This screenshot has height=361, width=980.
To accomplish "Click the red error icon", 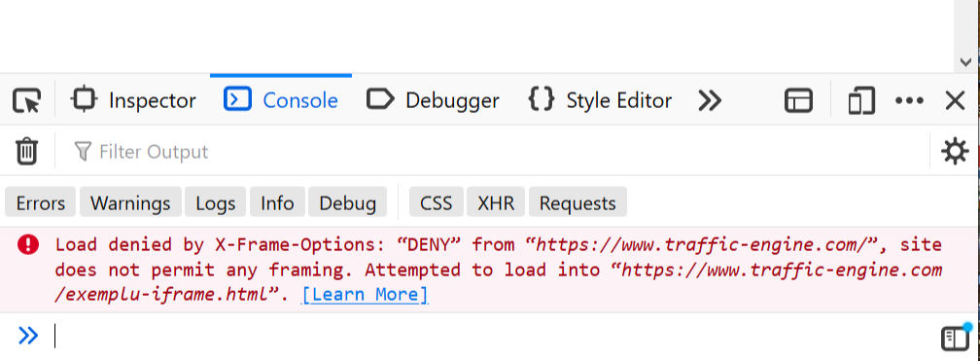I will click(x=28, y=244).
